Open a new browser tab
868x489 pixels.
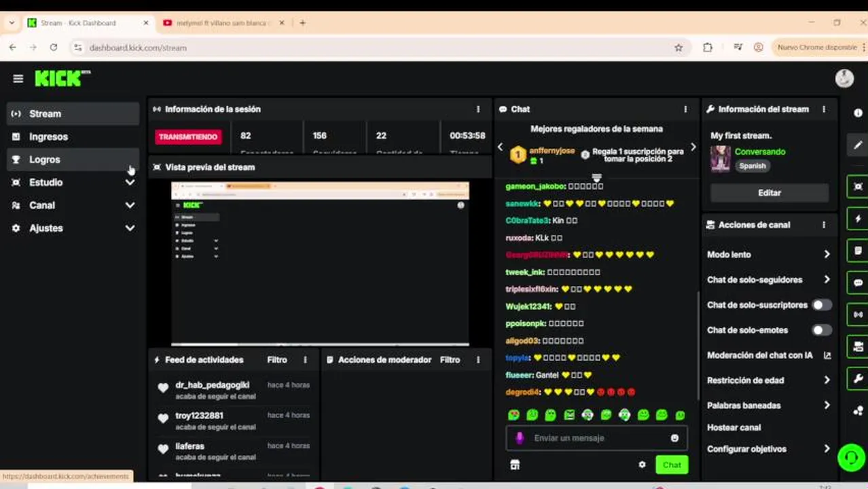[302, 22]
